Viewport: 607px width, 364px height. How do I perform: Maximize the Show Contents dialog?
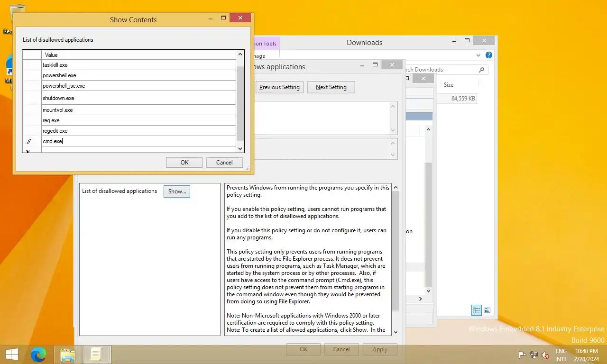click(223, 18)
